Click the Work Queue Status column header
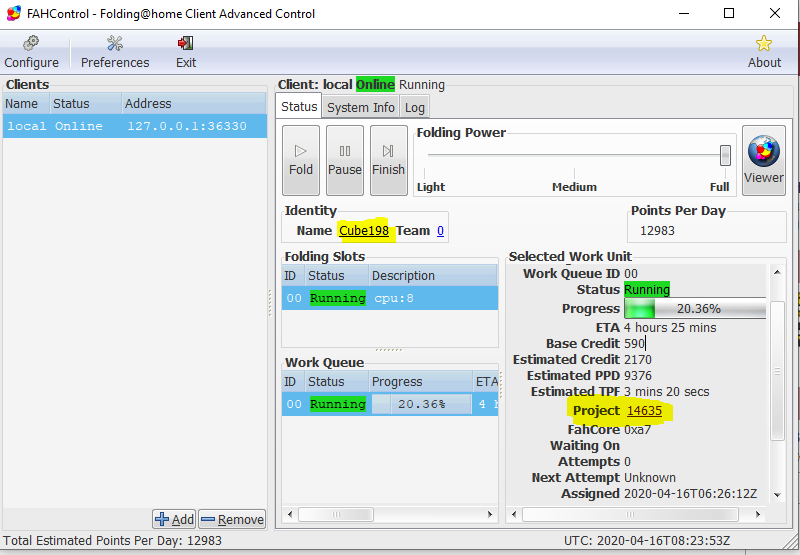This screenshot has height=555, width=800. coord(337,382)
